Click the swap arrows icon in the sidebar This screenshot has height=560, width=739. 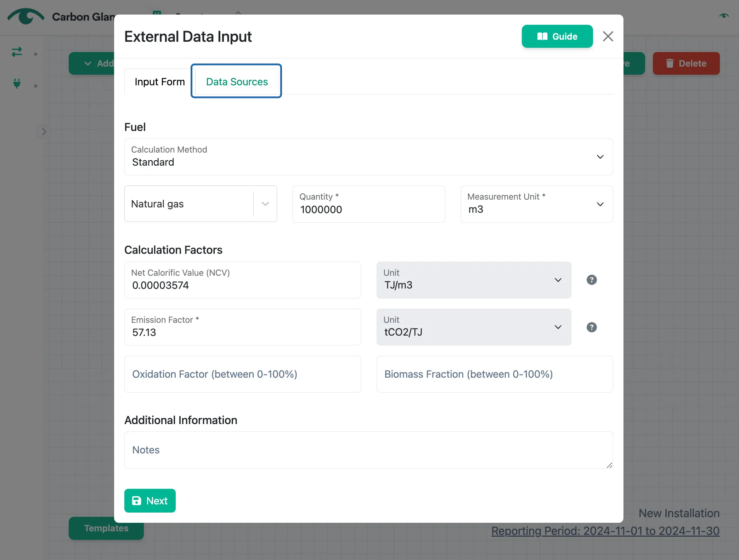pyautogui.click(x=17, y=52)
